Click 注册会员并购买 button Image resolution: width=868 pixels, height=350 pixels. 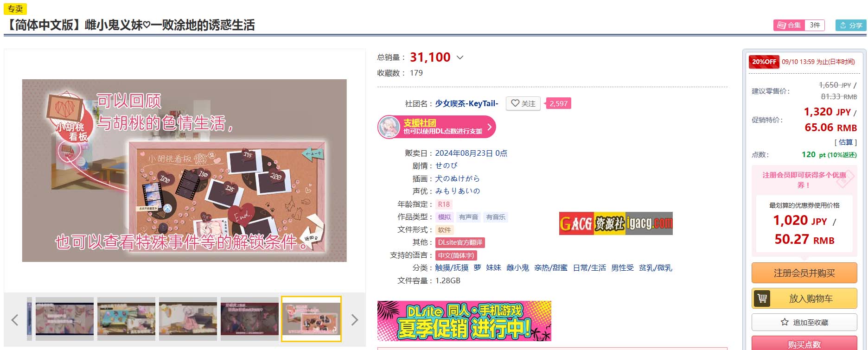click(804, 273)
